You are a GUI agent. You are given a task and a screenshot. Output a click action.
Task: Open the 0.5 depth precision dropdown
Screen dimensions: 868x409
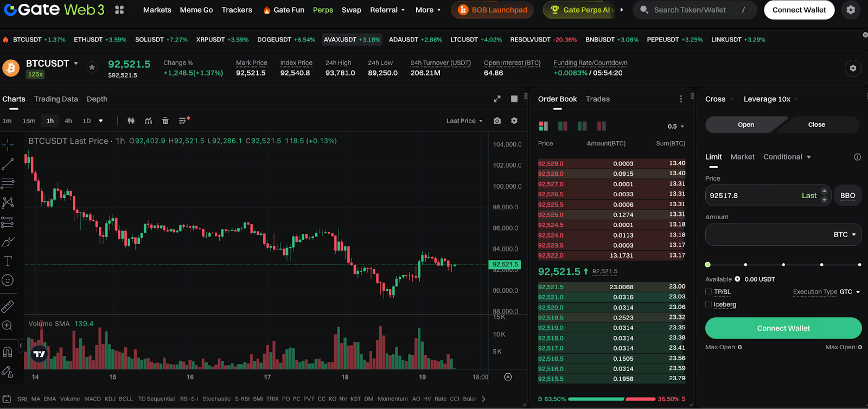pyautogui.click(x=676, y=126)
